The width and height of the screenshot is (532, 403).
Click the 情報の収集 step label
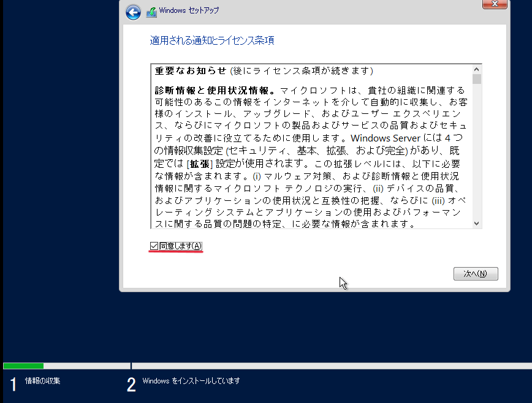tap(42, 380)
